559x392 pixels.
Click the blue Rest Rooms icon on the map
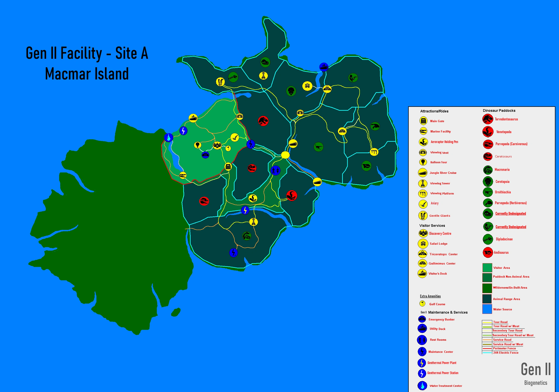(x=275, y=170)
